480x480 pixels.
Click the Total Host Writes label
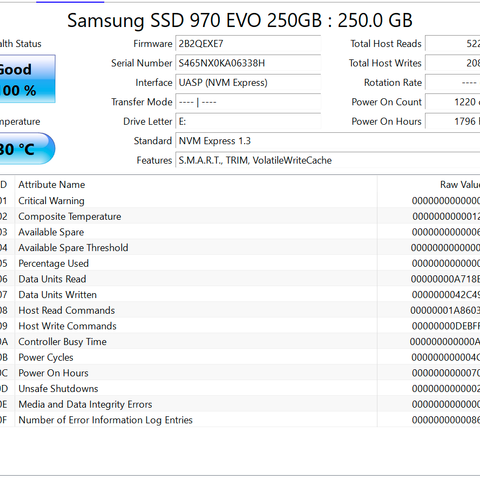(x=385, y=63)
